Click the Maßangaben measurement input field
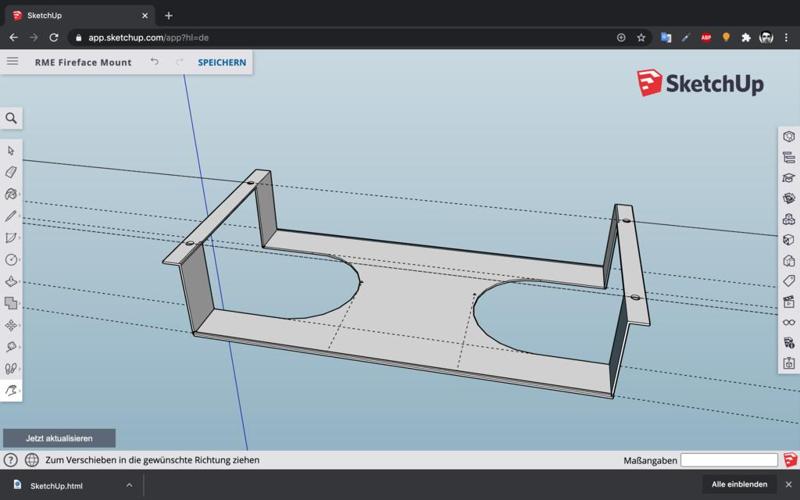800x500 pixels. click(x=728, y=460)
